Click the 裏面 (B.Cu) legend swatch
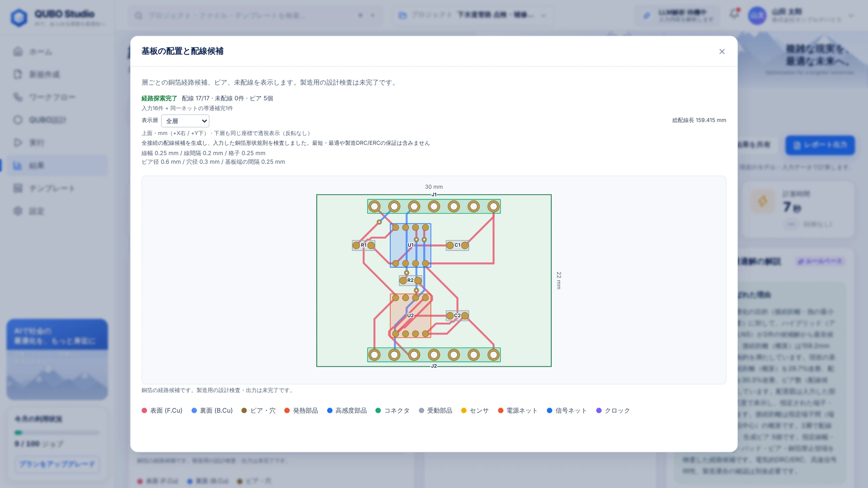The width and height of the screenshot is (868, 488). pos(194,410)
